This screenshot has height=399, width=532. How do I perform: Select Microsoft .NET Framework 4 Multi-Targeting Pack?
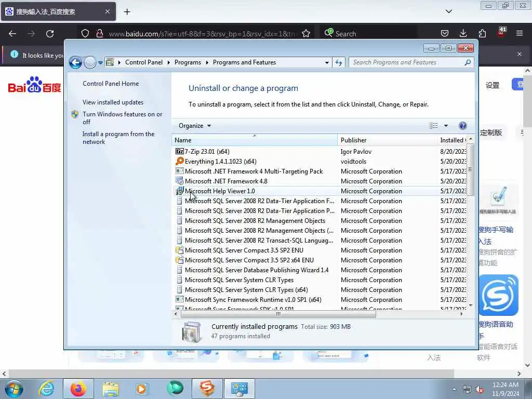[x=254, y=171]
